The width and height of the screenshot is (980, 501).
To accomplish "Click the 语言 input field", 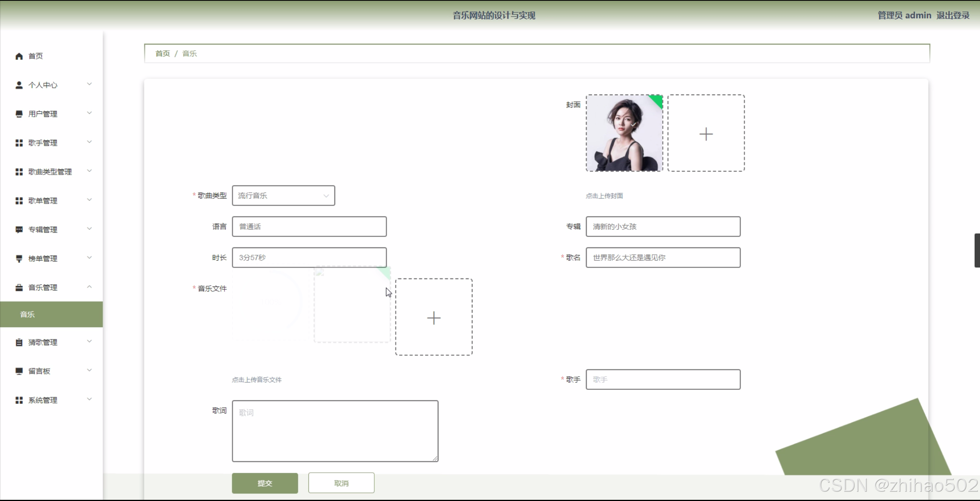I will [x=309, y=226].
